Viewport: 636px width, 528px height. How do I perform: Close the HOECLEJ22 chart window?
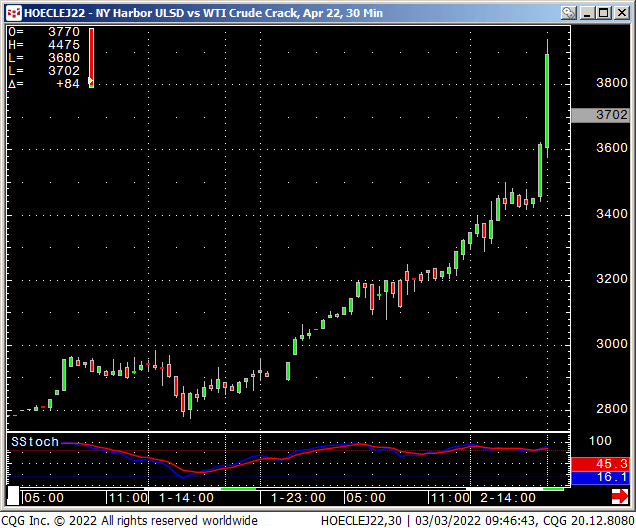[621, 13]
